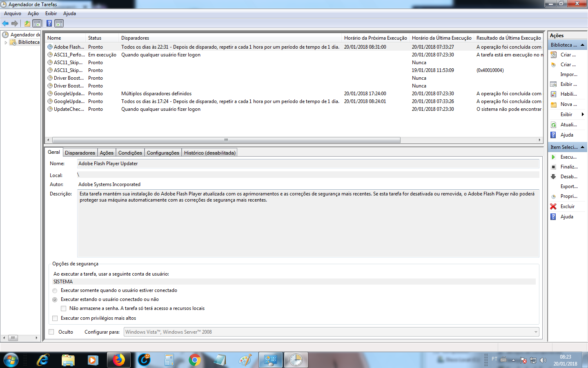Select the 'Adobe Flash...' task row

[x=294, y=47]
